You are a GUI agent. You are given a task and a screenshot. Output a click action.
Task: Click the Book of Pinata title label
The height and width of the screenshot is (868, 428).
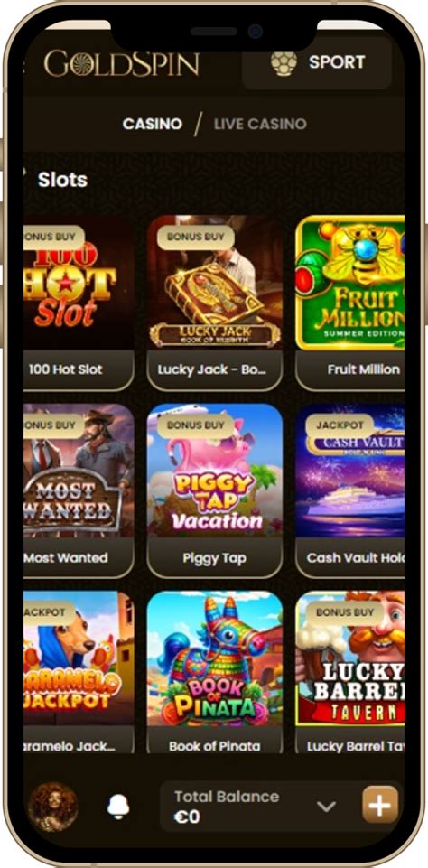215,746
